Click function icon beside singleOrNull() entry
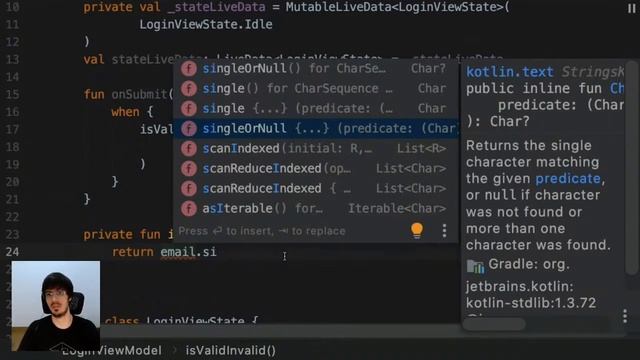640x360 pixels. tap(189, 69)
